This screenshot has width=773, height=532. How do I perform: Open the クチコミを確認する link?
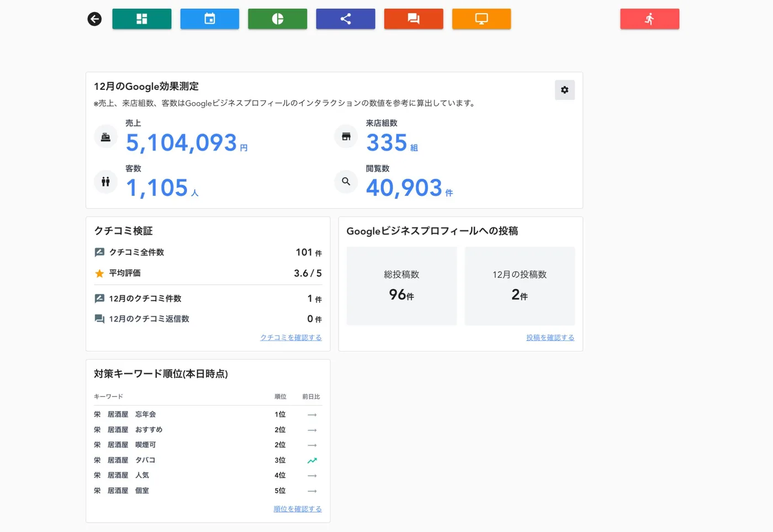[291, 338]
